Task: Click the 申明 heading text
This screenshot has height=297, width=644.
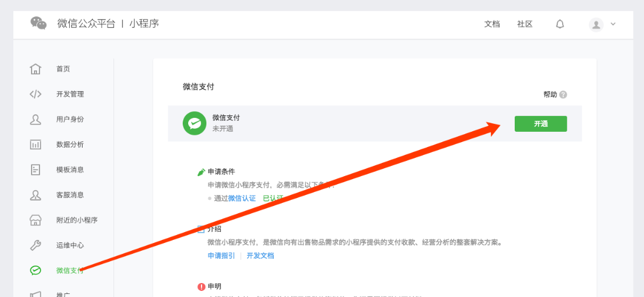Action: click(x=214, y=286)
